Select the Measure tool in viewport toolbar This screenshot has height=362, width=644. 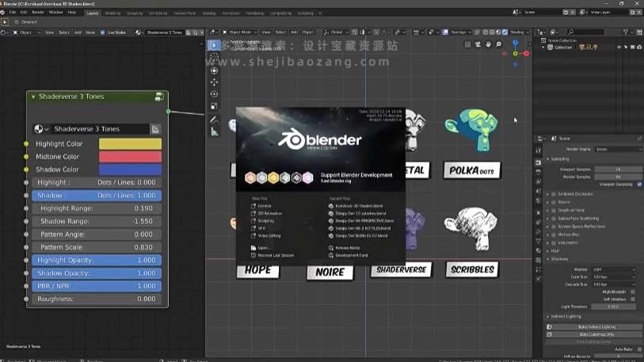click(214, 131)
